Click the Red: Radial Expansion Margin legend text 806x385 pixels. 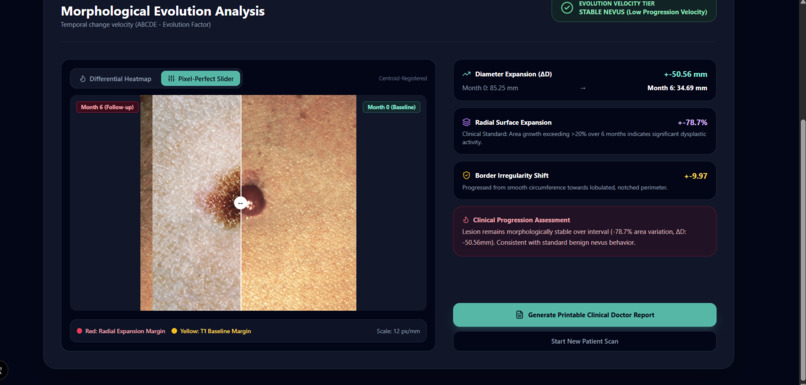click(125, 331)
